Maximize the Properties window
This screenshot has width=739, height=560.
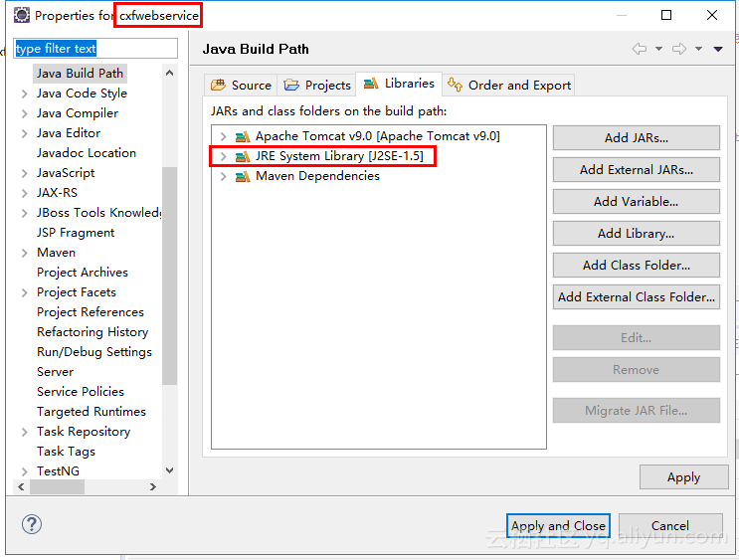[666, 15]
